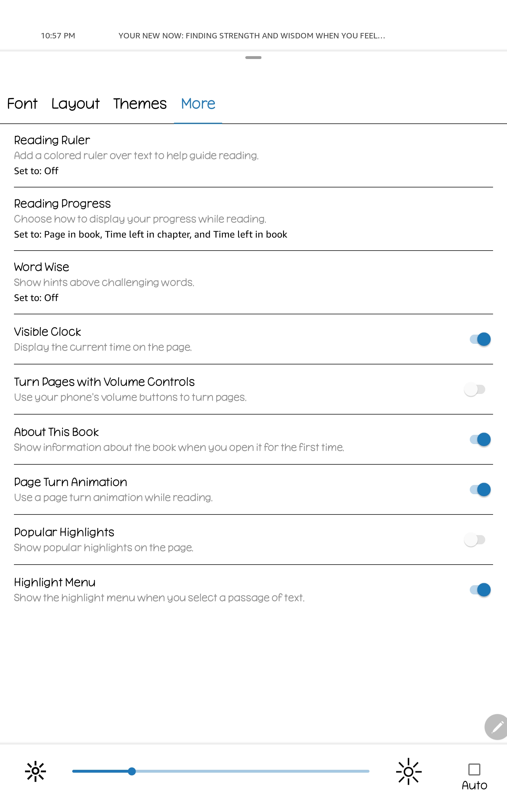Adjust the brightness slider handle

[132, 771]
